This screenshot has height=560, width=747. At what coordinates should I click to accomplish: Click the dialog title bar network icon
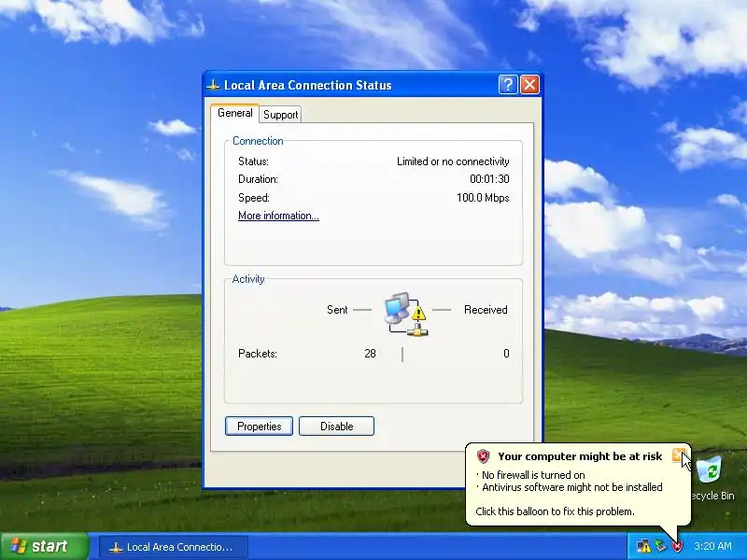pos(213,85)
